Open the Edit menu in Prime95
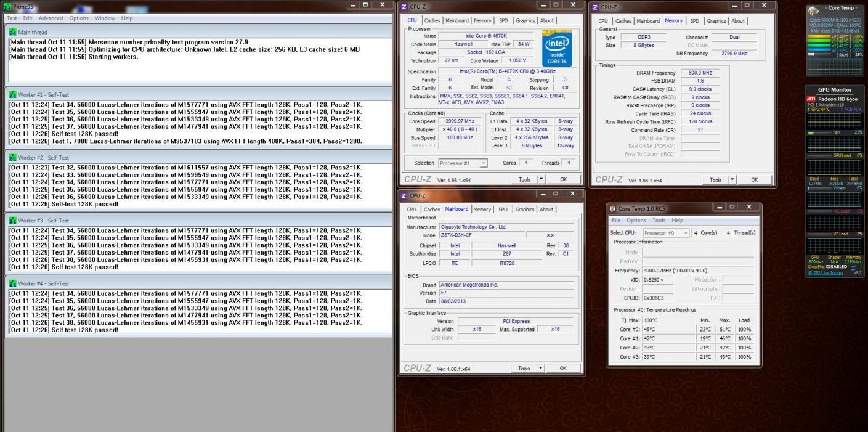Viewport: 868px width, 432px height. pyautogui.click(x=28, y=18)
